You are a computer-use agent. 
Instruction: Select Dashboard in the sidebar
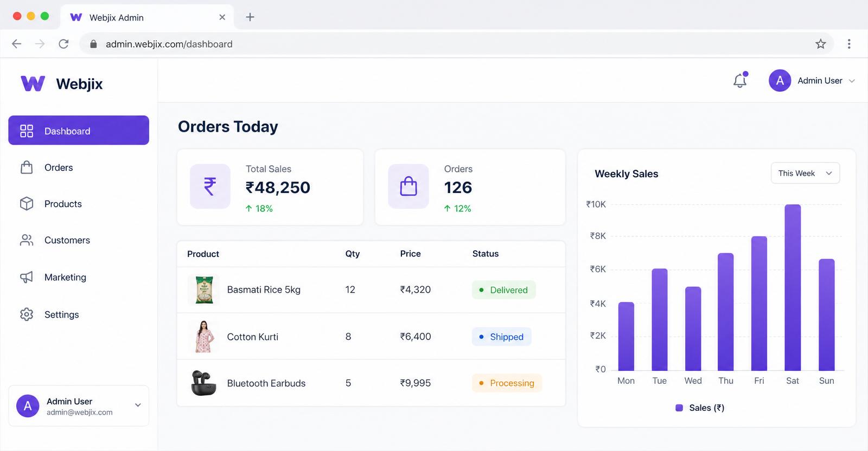coord(79,130)
